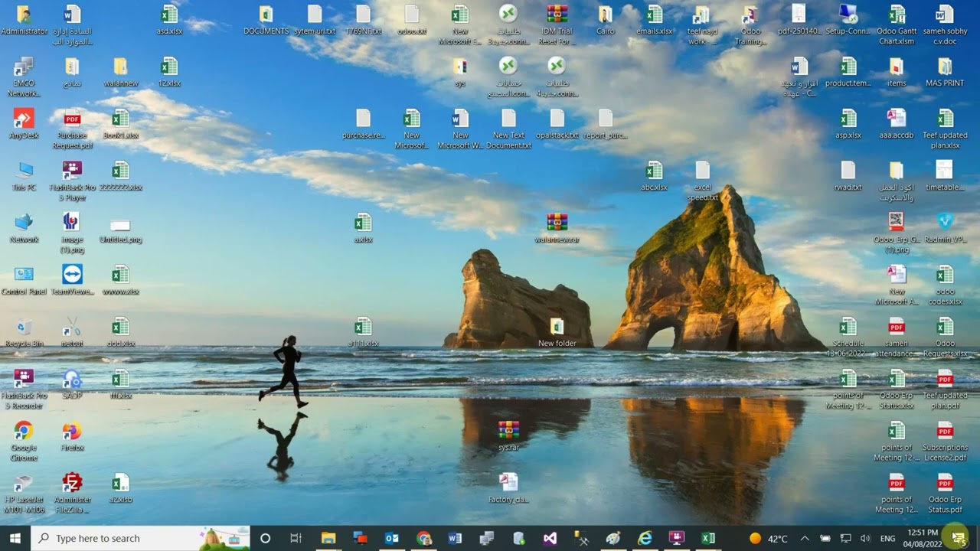Open Excel from the taskbar
Viewport: 980px width, 551px height.
pos(708,538)
